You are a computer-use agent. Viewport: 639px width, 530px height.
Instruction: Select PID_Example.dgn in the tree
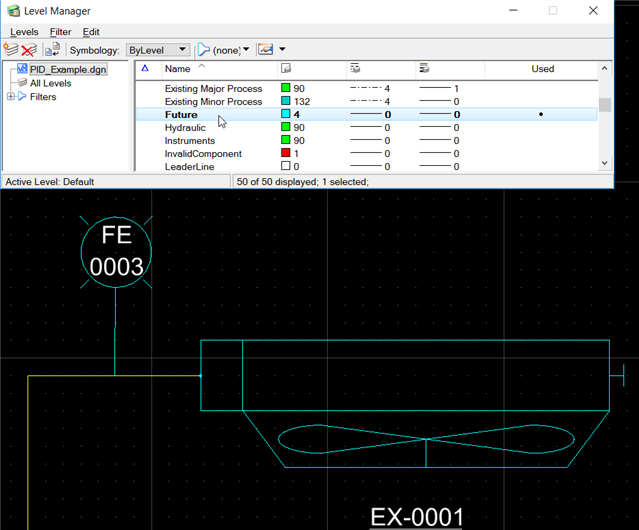(x=67, y=69)
